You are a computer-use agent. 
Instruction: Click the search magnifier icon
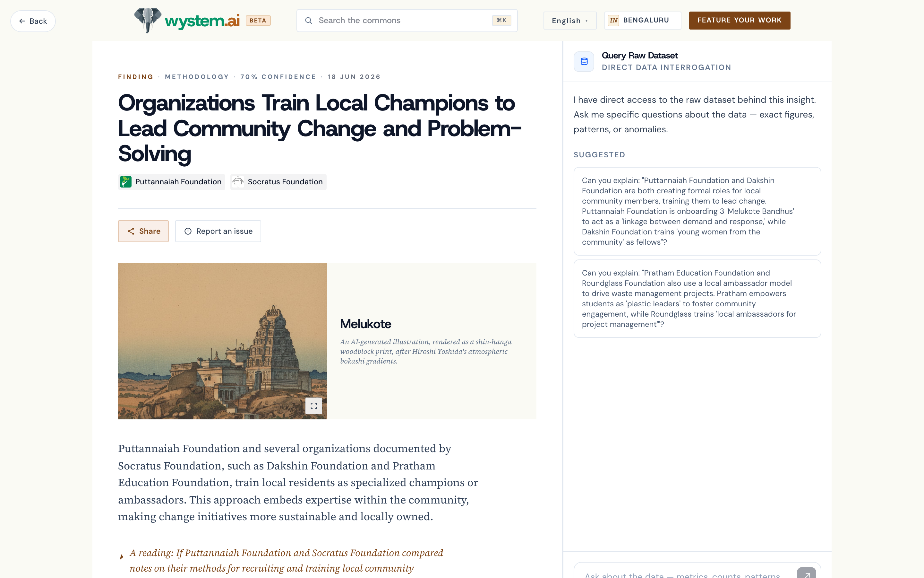[309, 20]
